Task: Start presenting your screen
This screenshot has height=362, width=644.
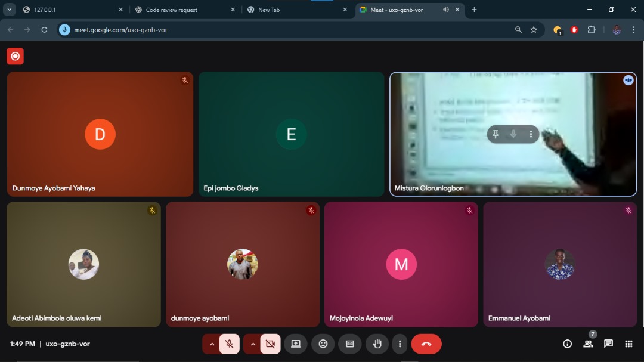Action: pos(296,344)
